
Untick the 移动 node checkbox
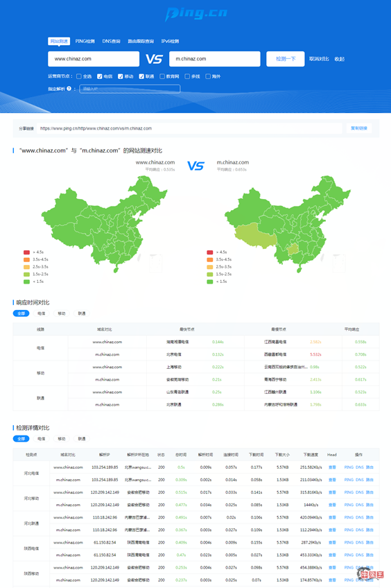[121, 76]
